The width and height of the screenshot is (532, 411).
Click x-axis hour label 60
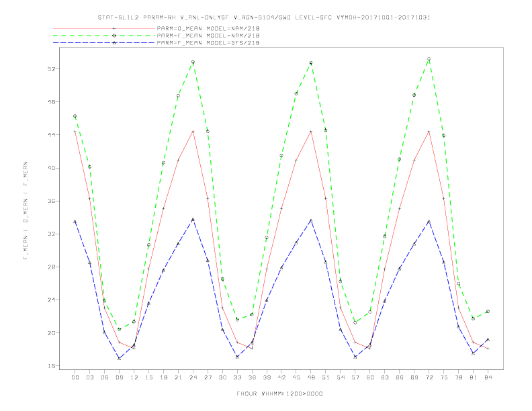370,377
